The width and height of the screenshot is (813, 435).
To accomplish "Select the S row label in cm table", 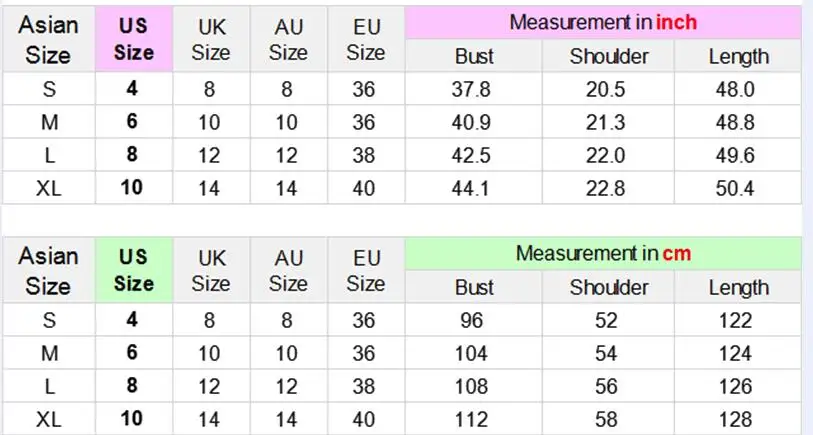I will click(x=49, y=320).
